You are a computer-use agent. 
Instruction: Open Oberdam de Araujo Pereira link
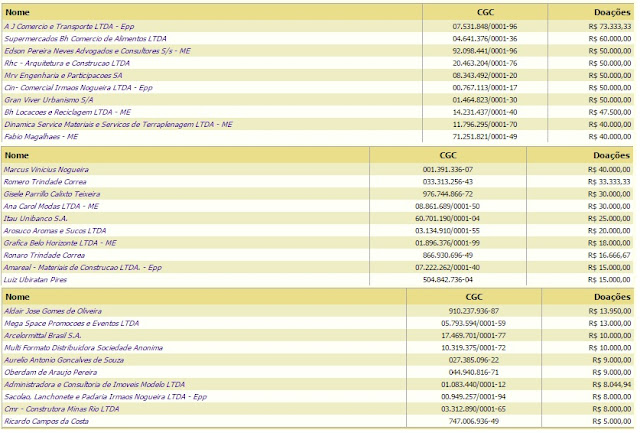(51, 372)
